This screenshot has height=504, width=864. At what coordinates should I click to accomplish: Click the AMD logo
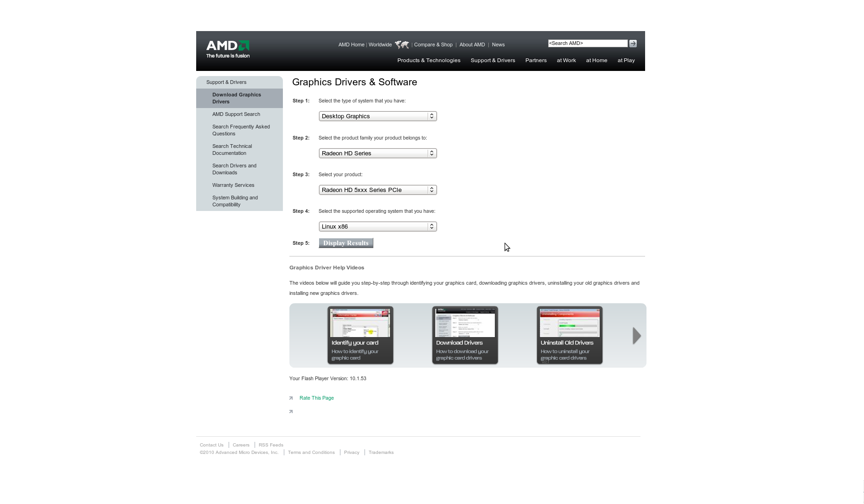point(228,49)
